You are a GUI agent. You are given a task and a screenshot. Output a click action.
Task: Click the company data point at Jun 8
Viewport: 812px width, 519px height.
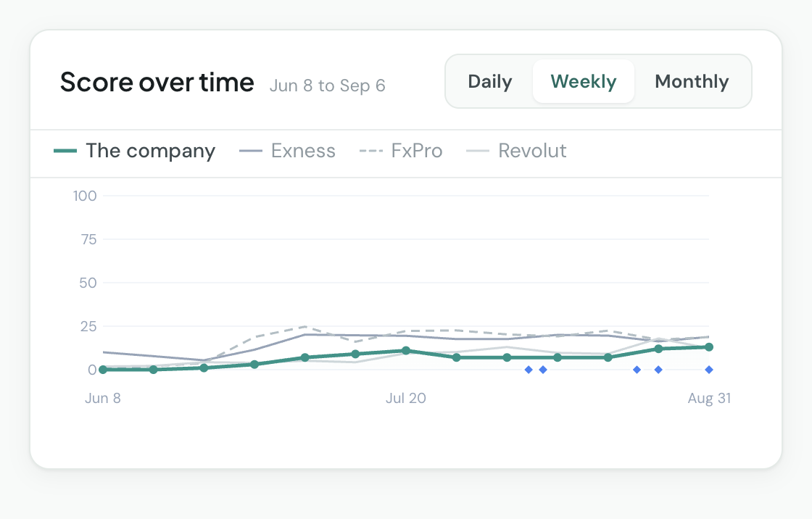102,369
